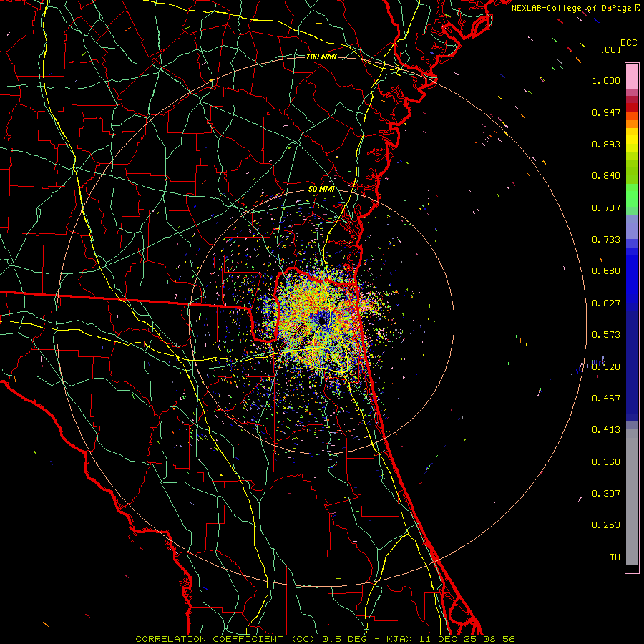Click the TH threshold label
Viewport: 644px width, 644px height.
[615, 557]
